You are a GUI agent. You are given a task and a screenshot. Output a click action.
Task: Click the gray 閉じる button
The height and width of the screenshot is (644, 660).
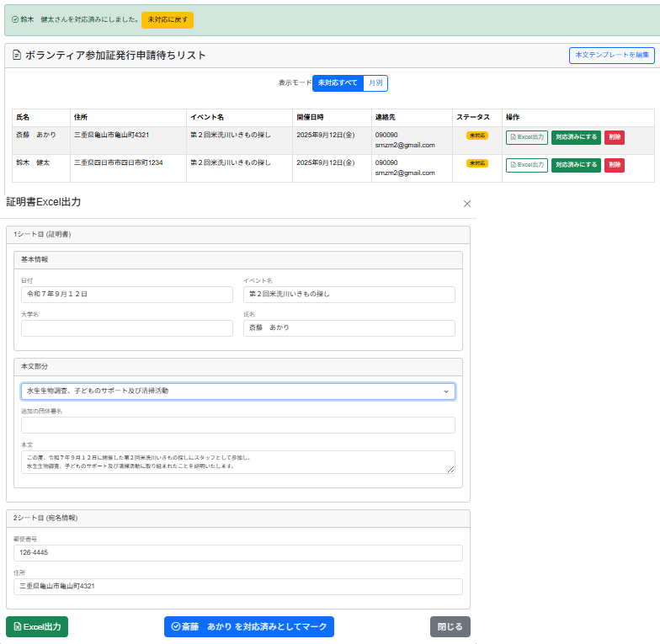coord(450,626)
